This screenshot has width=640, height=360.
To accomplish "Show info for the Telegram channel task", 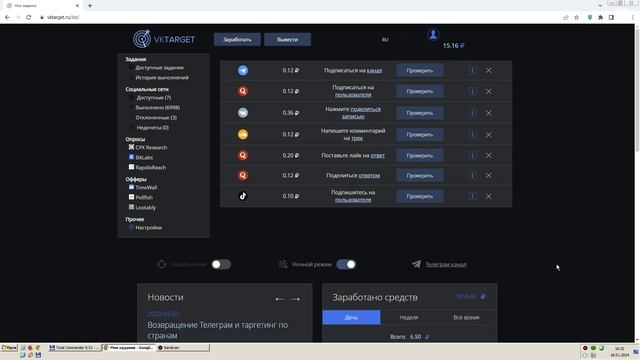I will pyautogui.click(x=472, y=70).
